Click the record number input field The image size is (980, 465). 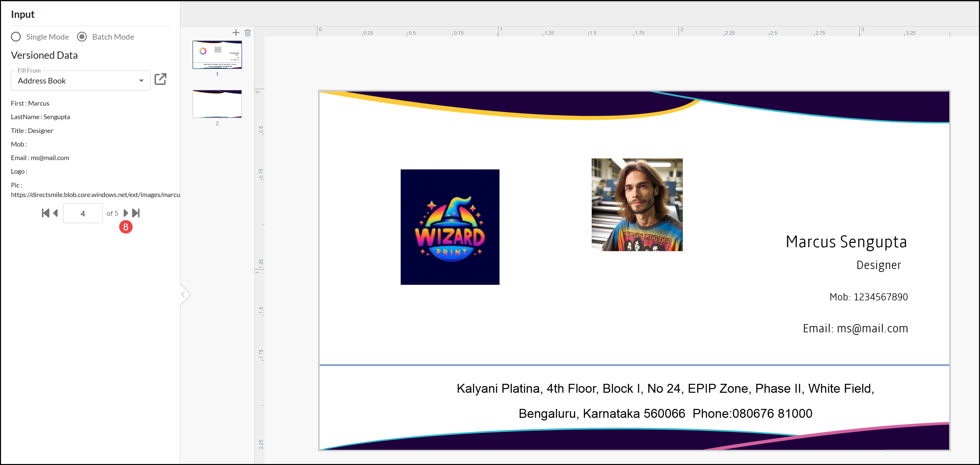coord(83,213)
